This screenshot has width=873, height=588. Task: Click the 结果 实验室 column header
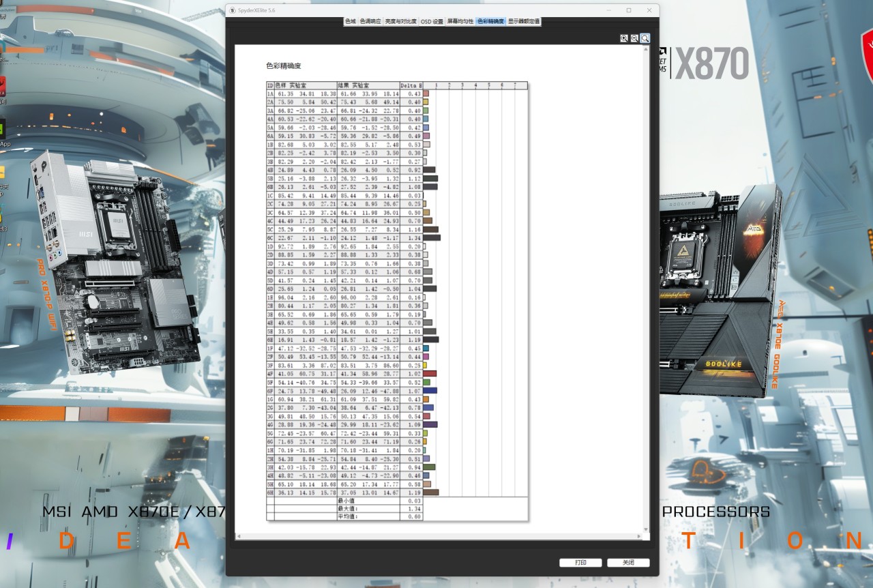(368, 85)
